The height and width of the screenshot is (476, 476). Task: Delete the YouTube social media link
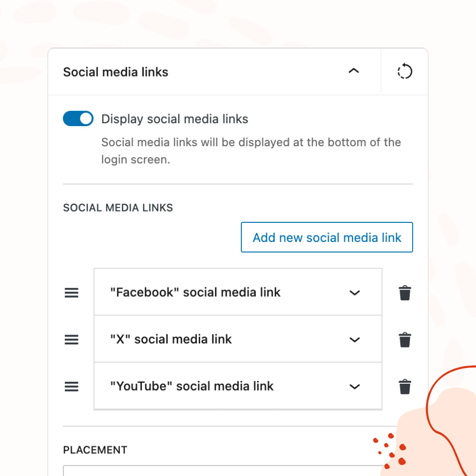(405, 387)
